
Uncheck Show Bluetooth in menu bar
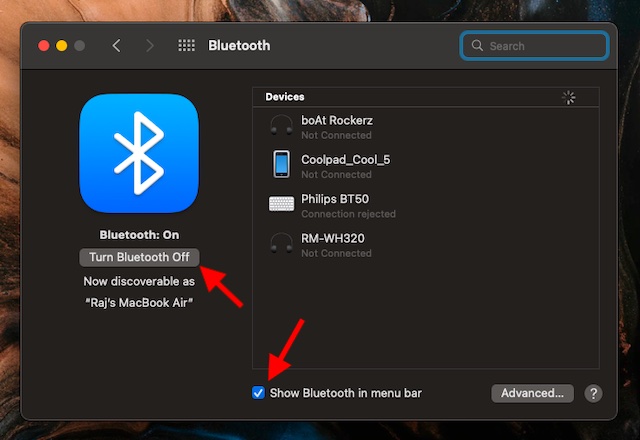click(x=258, y=393)
